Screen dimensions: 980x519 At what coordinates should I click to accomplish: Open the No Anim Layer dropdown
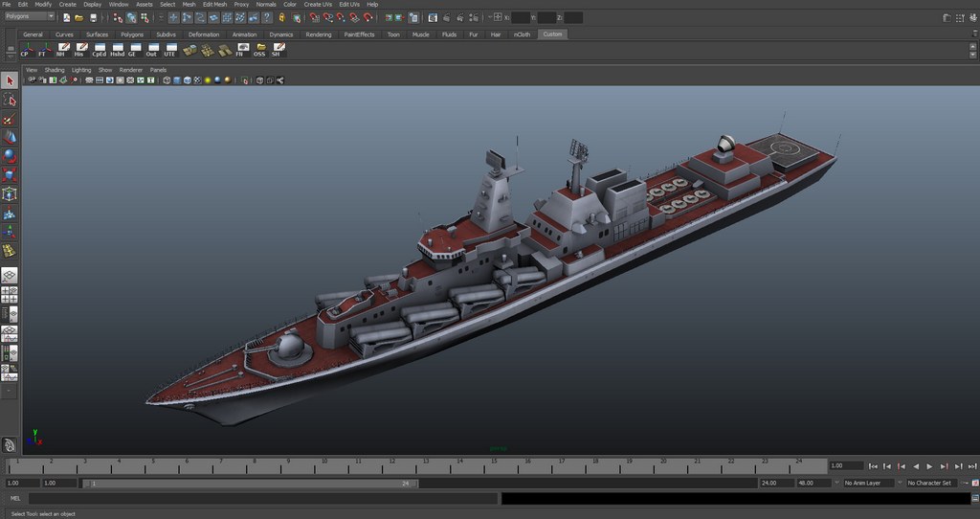(x=868, y=484)
